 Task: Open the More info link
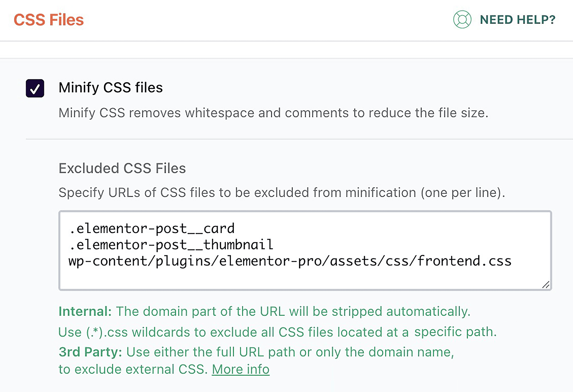[240, 369]
